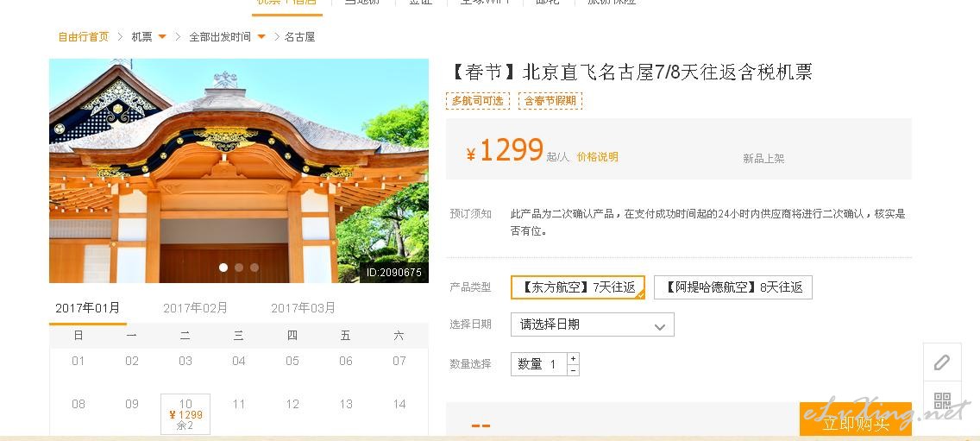Show the QR code icon
980x441 pixels.
(942, 400)
